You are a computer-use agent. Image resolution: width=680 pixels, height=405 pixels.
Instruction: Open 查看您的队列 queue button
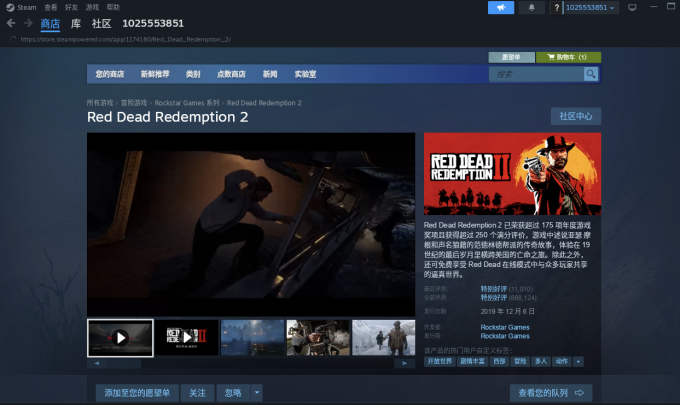[x=551, y=393]
